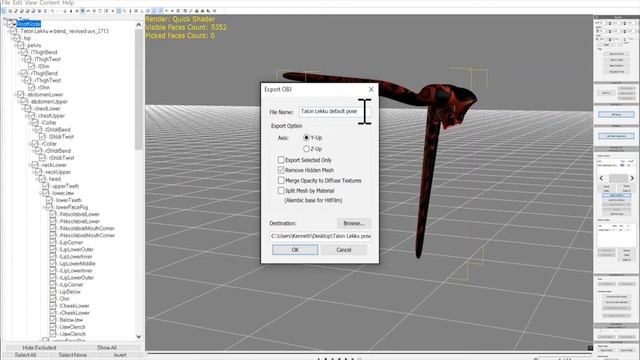
Task: Click the right arrow in right panel
Action: click(632, 178)
